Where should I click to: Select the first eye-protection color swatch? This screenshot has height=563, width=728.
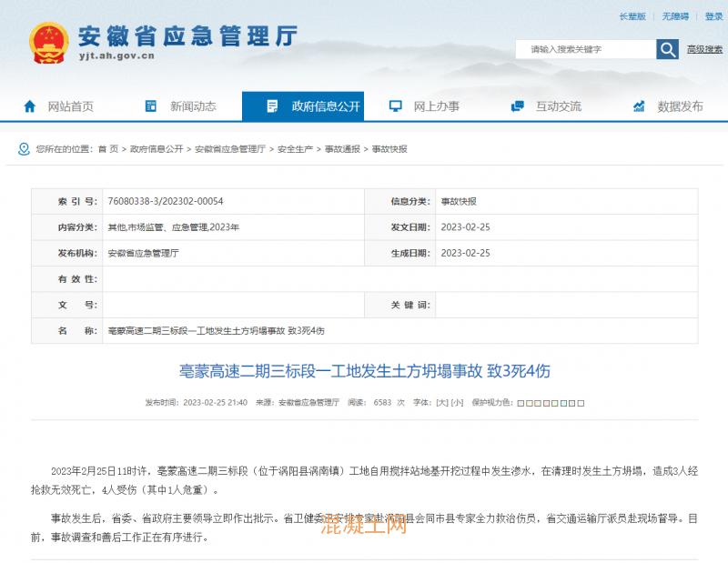pyautogui.click(x=520, y=402)
